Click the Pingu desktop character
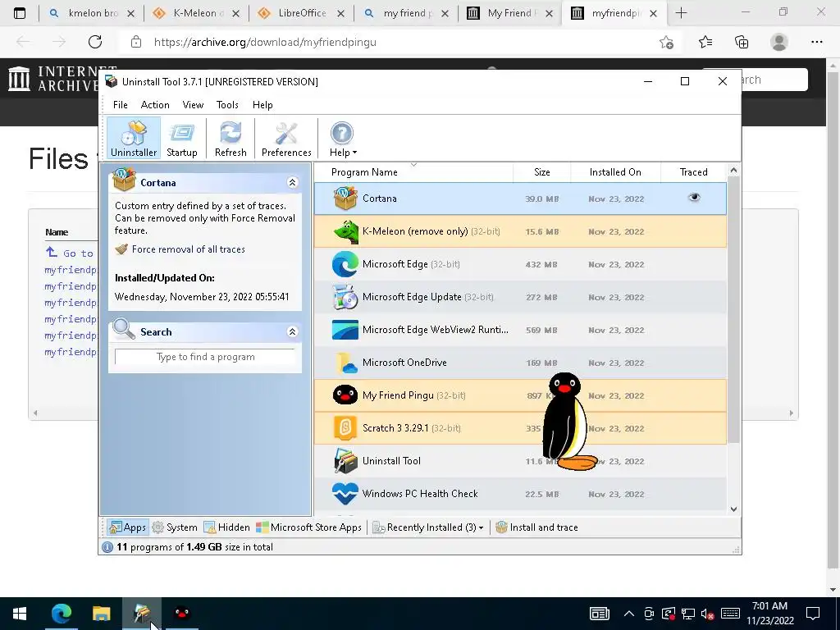840x630 pixels. (568, 422)
